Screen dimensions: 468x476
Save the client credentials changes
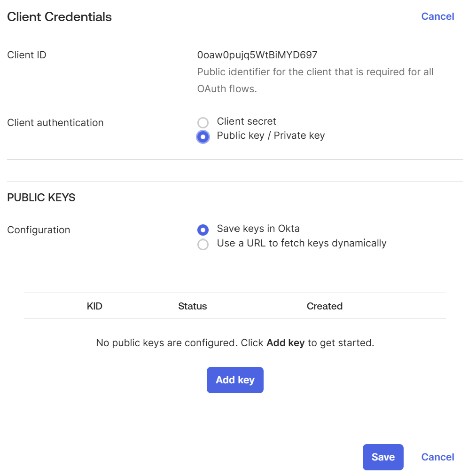[x=383, y=457]
